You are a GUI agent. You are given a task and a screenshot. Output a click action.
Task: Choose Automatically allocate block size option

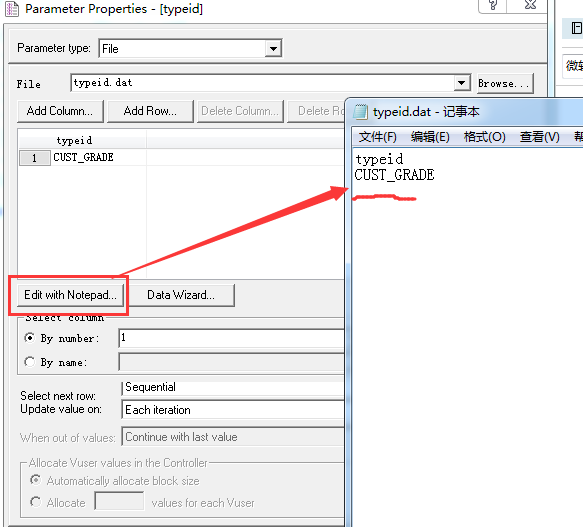(35, 480)
